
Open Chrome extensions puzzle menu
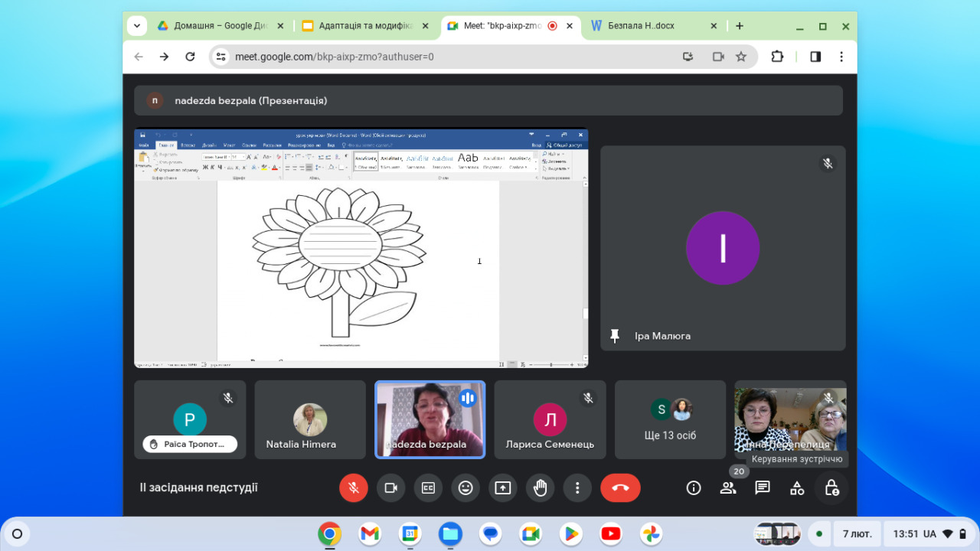pos(777,57)
